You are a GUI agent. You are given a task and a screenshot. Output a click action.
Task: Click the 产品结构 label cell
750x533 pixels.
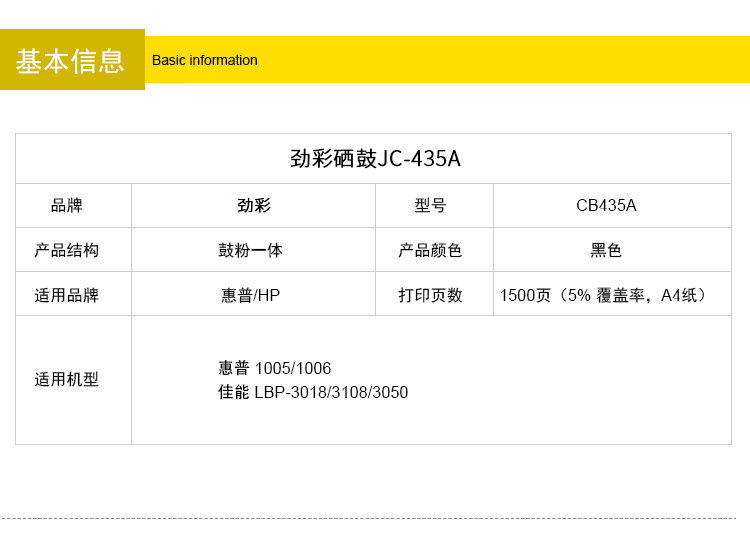(67, 250)
